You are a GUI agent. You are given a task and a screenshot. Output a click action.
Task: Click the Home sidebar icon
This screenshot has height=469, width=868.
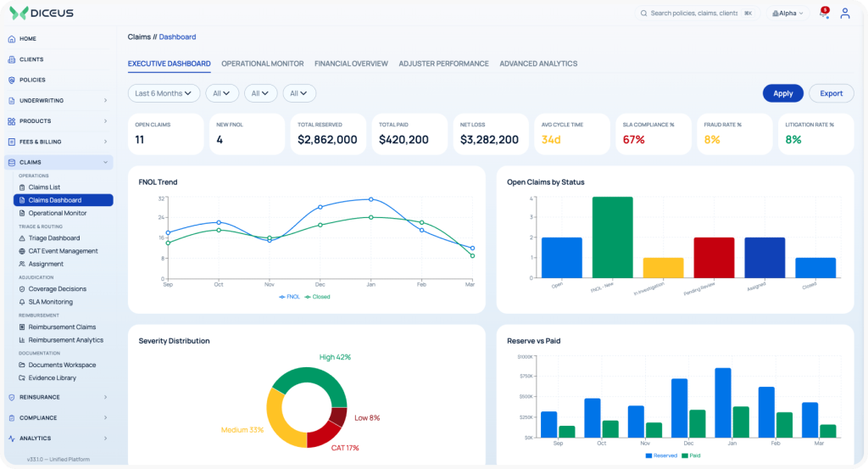[x=12, y=39]
